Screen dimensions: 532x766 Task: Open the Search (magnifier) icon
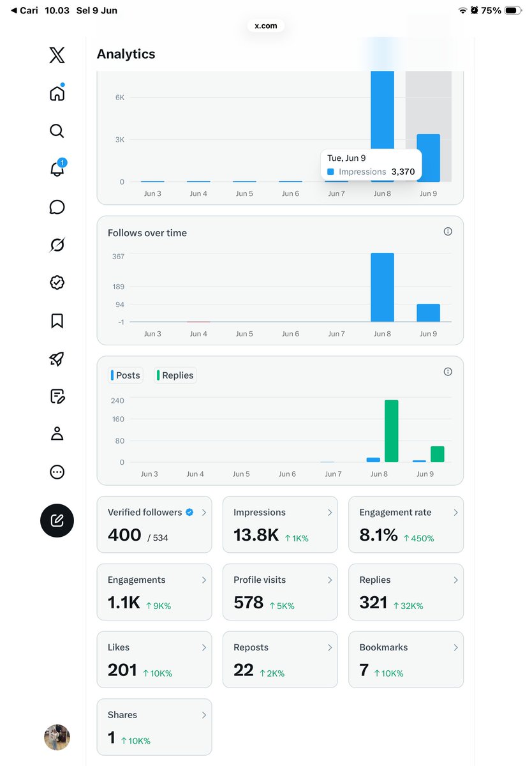(x=57, y=131)
